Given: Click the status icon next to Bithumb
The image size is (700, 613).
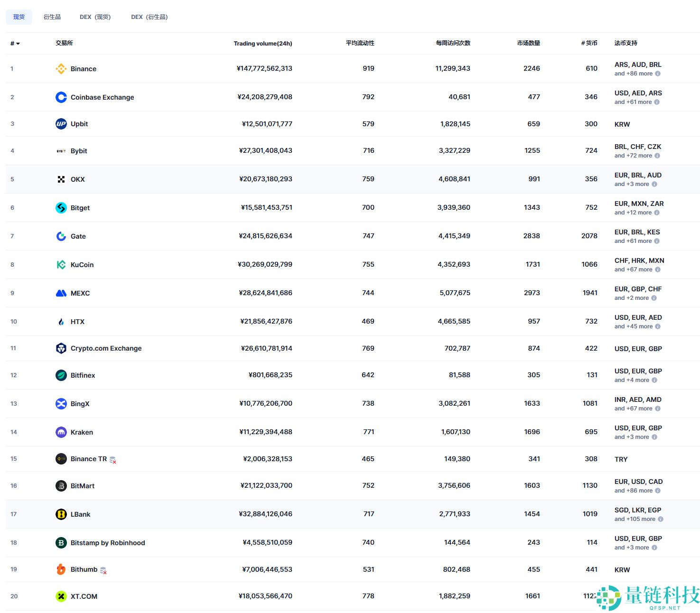Looking at the screenshot, I should point(103,570).
